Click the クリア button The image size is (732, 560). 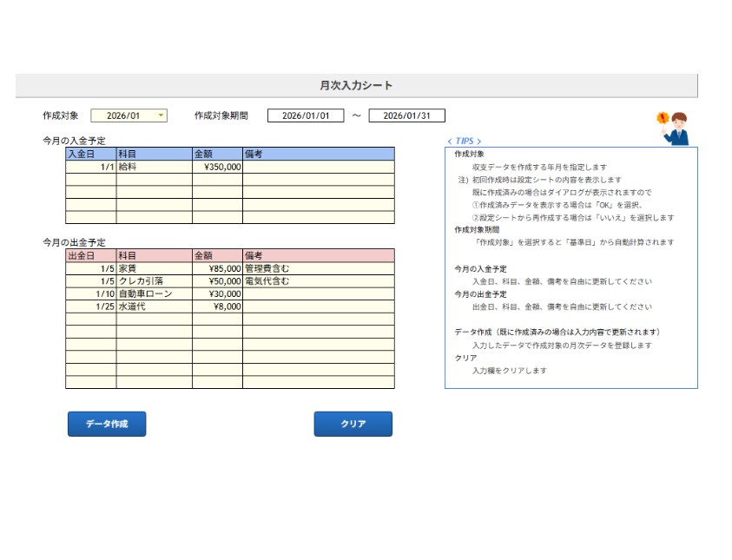click(x=353, y=424)
